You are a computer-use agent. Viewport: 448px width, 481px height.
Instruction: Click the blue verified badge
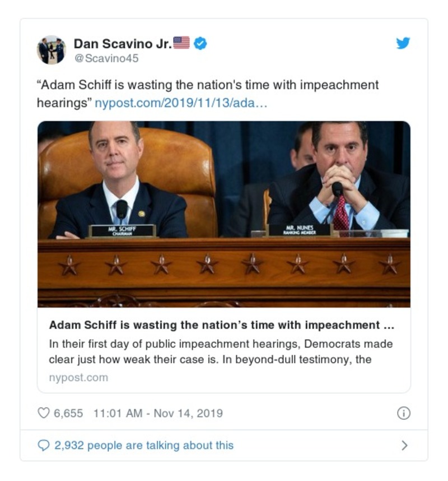click(200, 43)
